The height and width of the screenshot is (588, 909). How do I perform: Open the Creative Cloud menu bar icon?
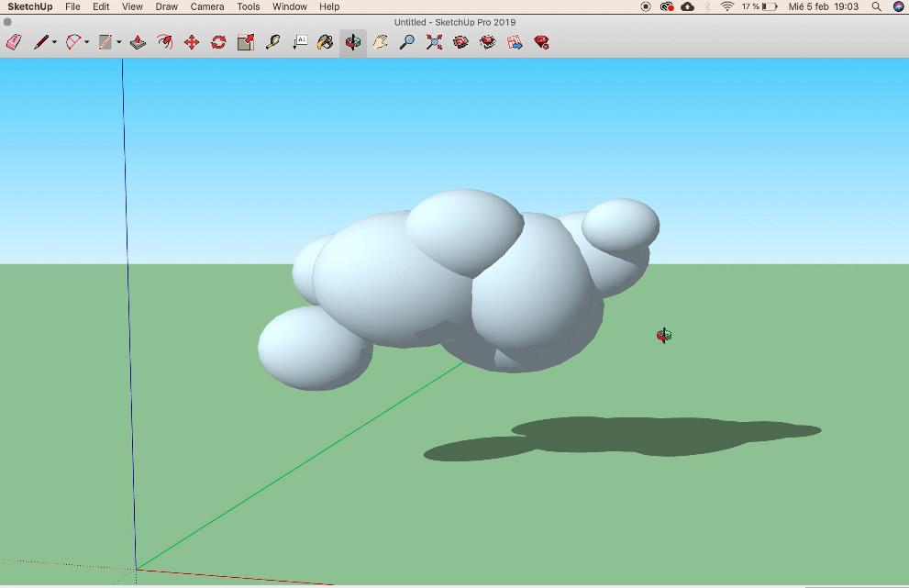coord(667,7)
